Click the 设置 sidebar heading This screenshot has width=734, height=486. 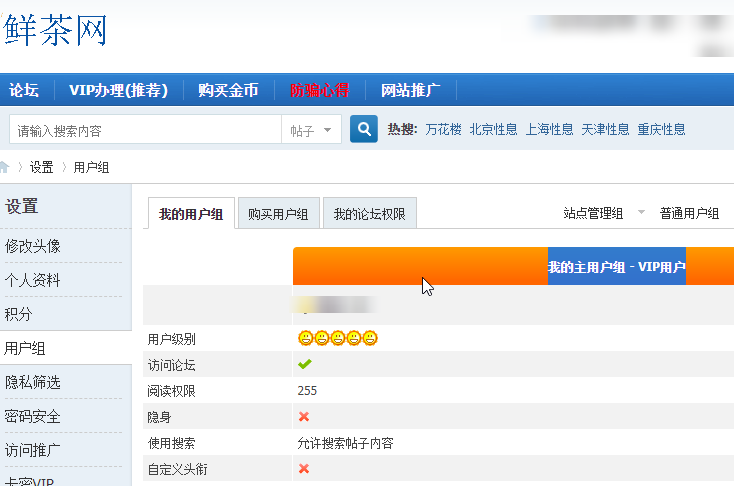click(22, 206)
